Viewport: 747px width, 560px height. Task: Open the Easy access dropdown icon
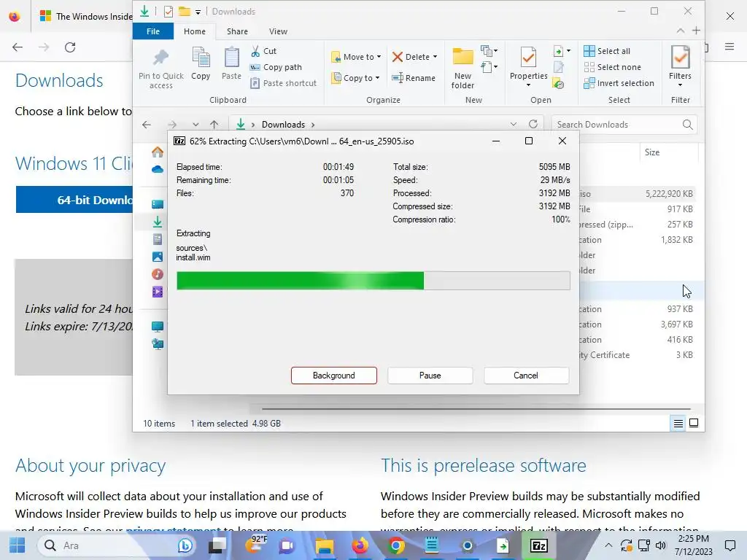click(x=489, y=67)
